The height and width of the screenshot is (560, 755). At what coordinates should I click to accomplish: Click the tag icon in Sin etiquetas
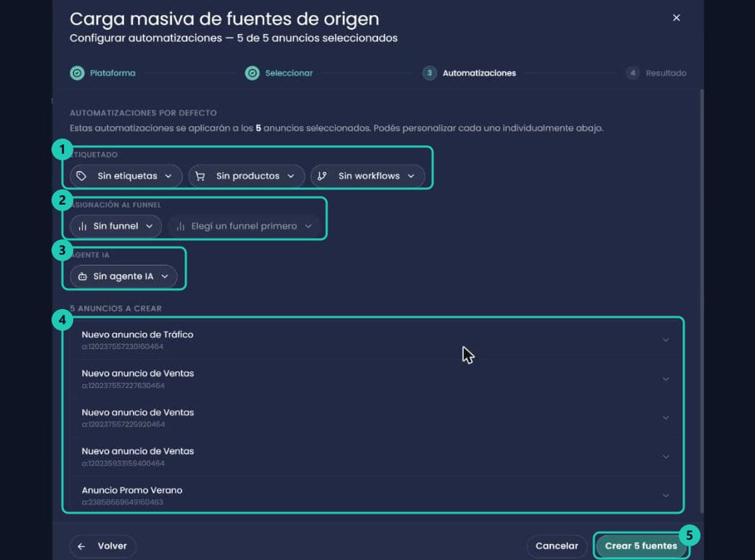pyautogui.click(x=81, y=176)
